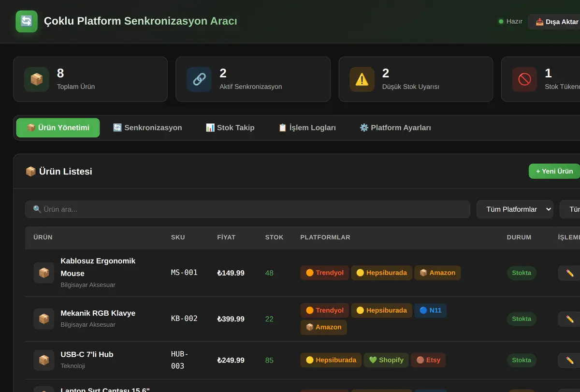580x392 pixels.
Task: Switch to the Senkronizasyon tab
Action: click(147, 128)
